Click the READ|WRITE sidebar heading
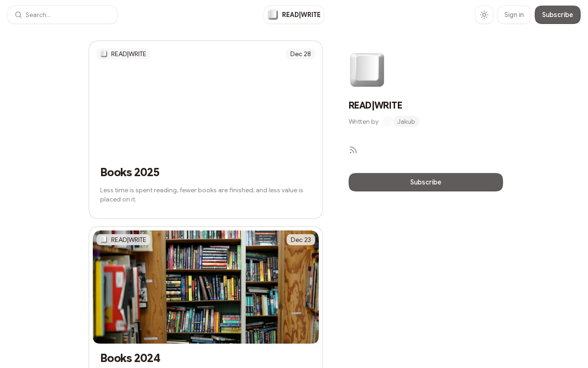The width and height of the screenshot is (588, 368). [x=375, y=105]
